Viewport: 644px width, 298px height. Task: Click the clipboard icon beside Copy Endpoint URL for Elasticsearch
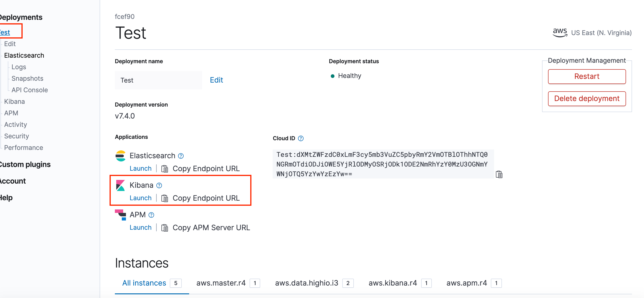coord(165,168)
